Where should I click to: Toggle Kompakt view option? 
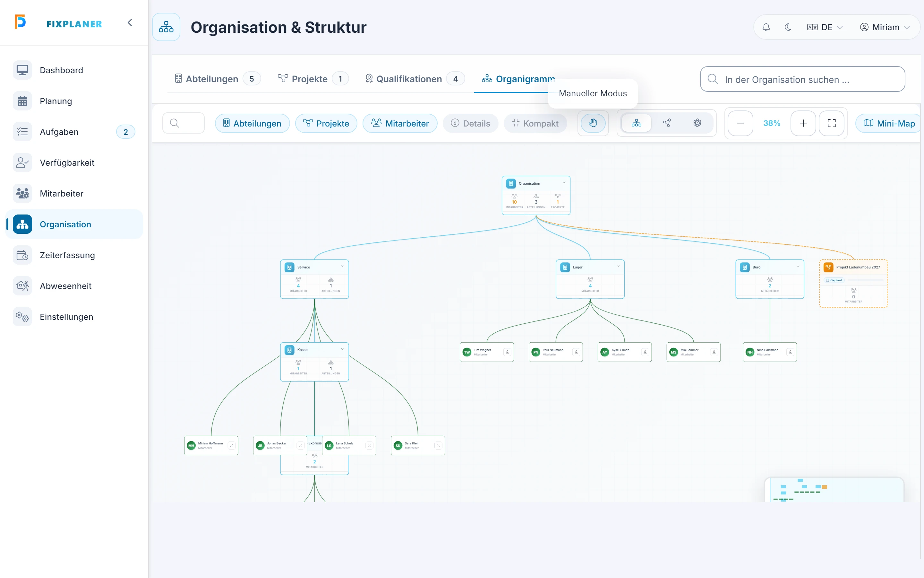pos(535,123)
